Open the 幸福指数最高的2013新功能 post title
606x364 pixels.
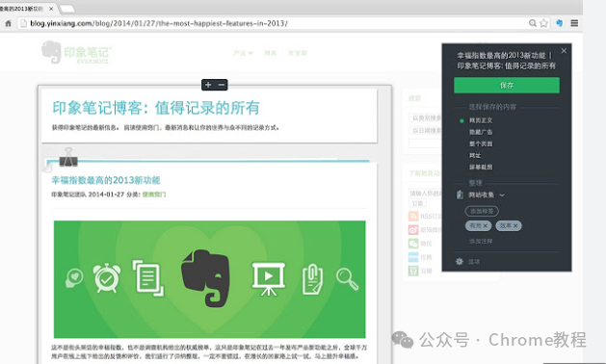[106, 180]
